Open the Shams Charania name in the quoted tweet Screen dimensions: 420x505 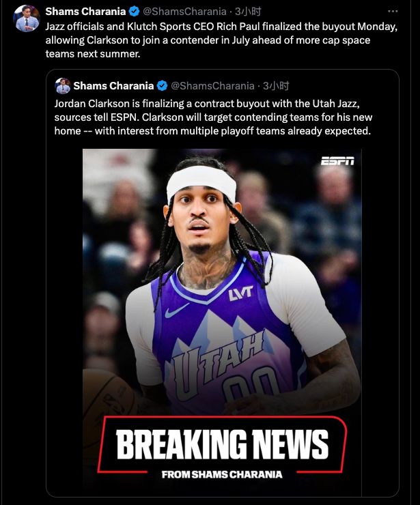point(113,86)
